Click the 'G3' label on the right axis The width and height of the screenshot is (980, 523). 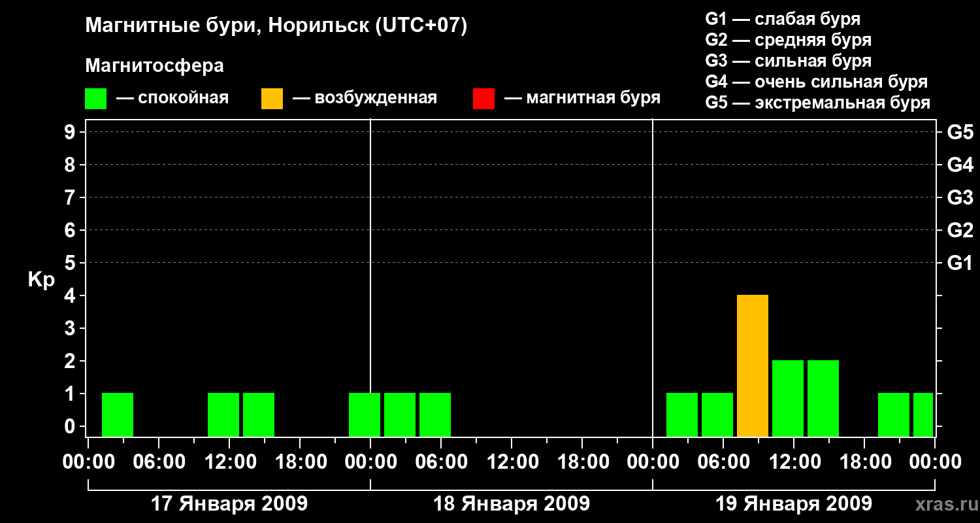(x=960, y=198)
